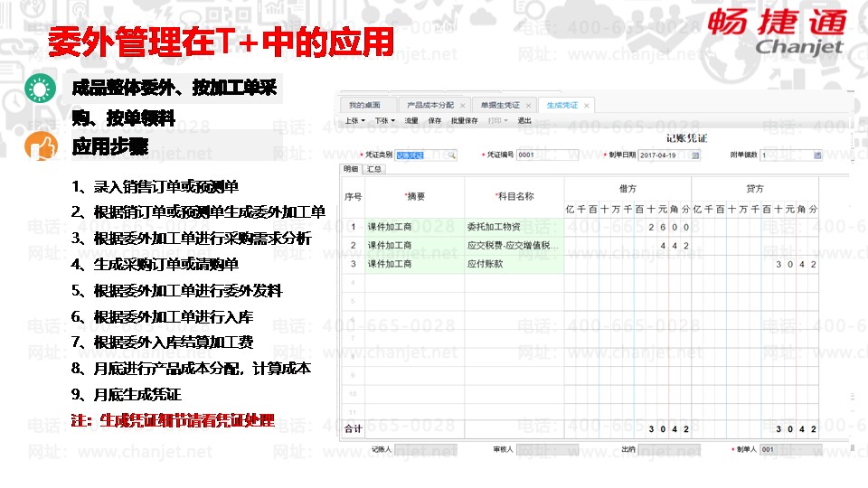Select row 2 number cell in voucher table
The width and height of the screenshot is (868, 488).
tap(354, 245)
